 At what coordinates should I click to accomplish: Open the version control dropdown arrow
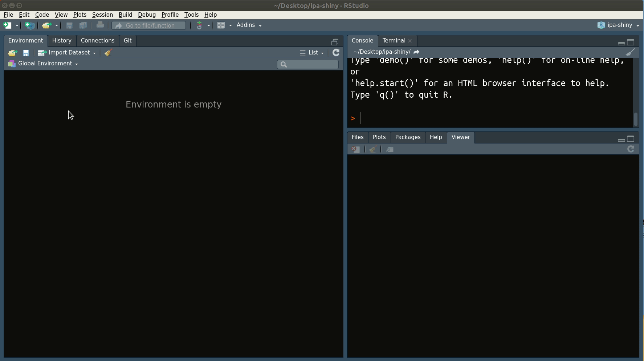pos(209,25)
